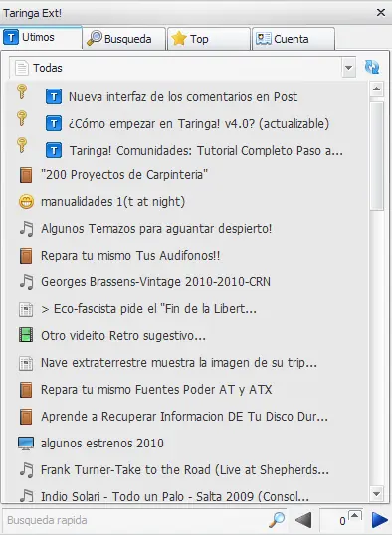392x535 pixels.
Task: Switch to the Utimos tab
Action: pos(41,37)
